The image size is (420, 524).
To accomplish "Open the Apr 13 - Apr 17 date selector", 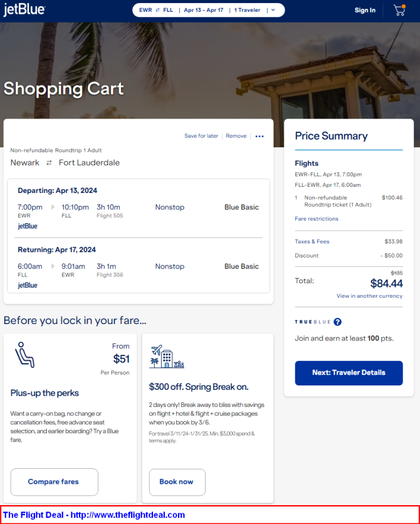I will point(203,10).
